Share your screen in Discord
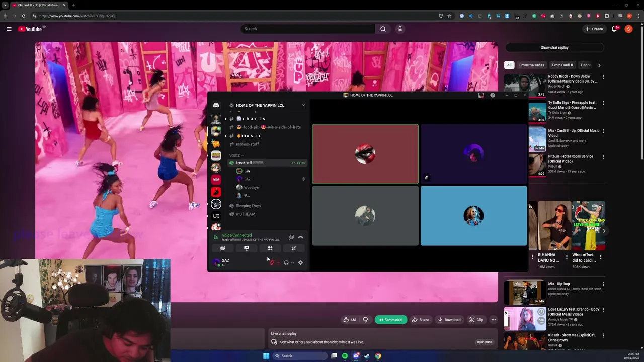This screenshot has width=644, height=362. [247, 248]
